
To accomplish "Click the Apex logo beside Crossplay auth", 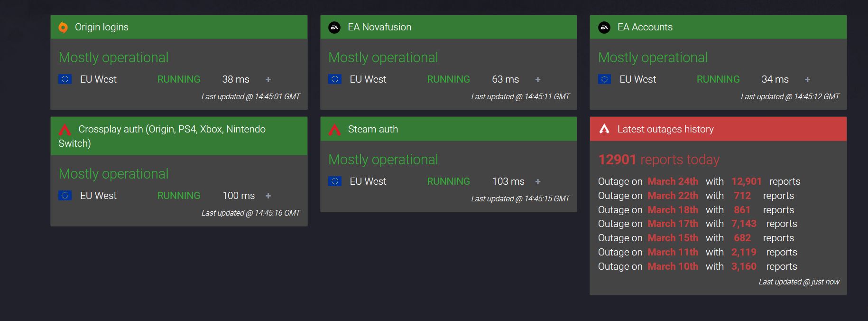I will click(x=65, y=130).
